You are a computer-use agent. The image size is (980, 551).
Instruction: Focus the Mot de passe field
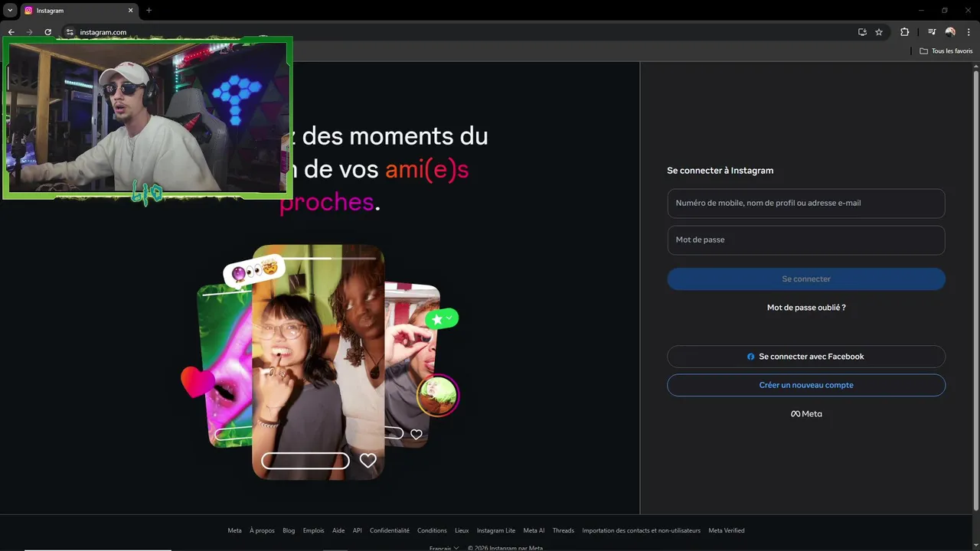[x=806, y=240]
